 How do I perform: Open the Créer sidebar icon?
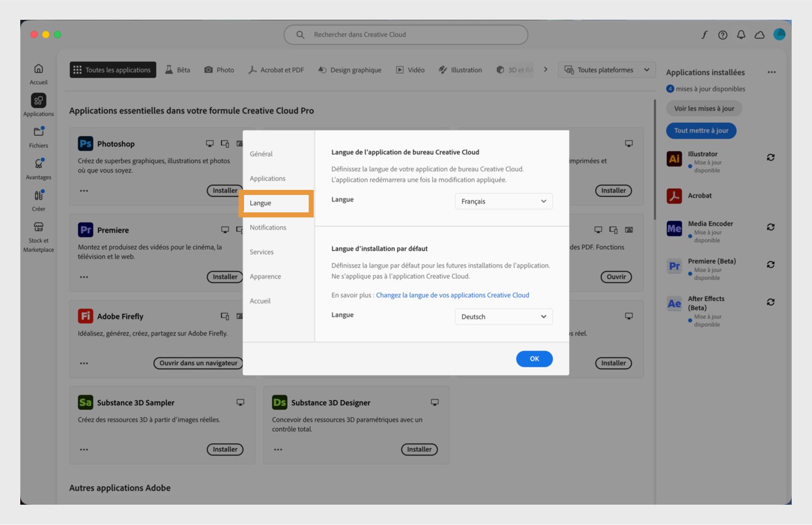tap(39, 195)
